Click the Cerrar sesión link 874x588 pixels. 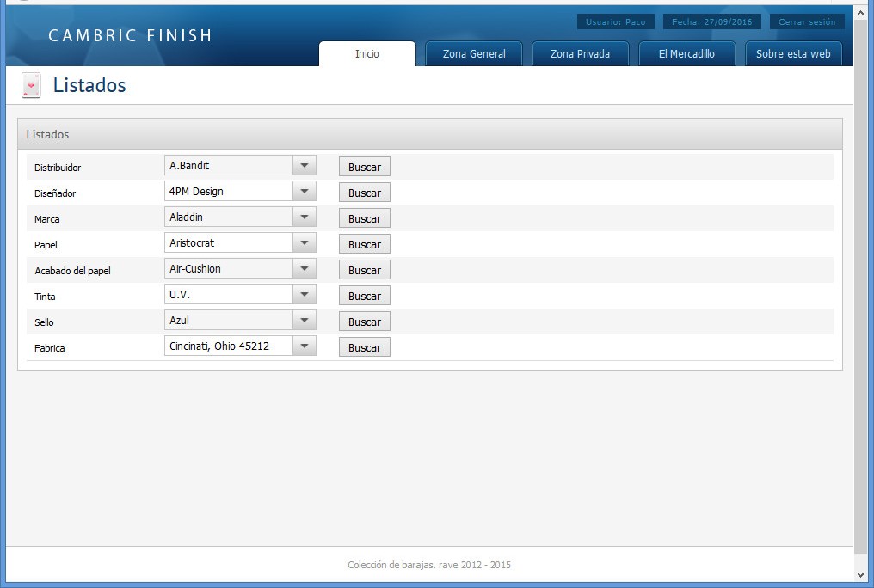point(807,21)
